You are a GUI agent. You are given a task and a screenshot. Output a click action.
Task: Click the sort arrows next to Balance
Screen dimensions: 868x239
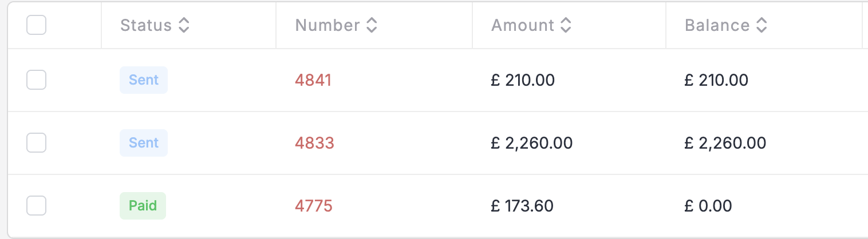(761, 25)
